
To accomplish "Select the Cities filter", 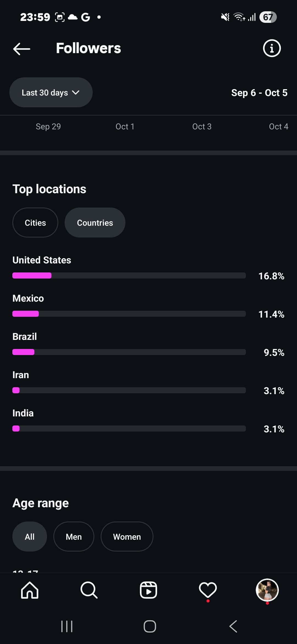I will (35, 223).
